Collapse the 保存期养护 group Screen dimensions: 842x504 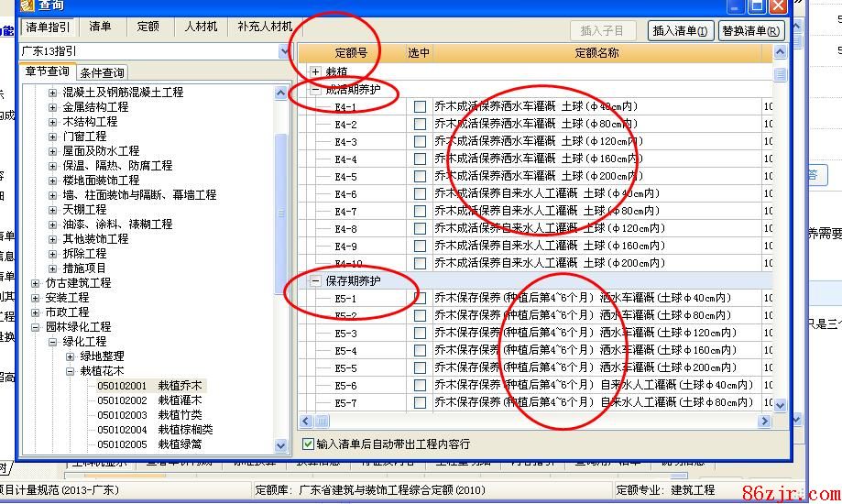316,281
